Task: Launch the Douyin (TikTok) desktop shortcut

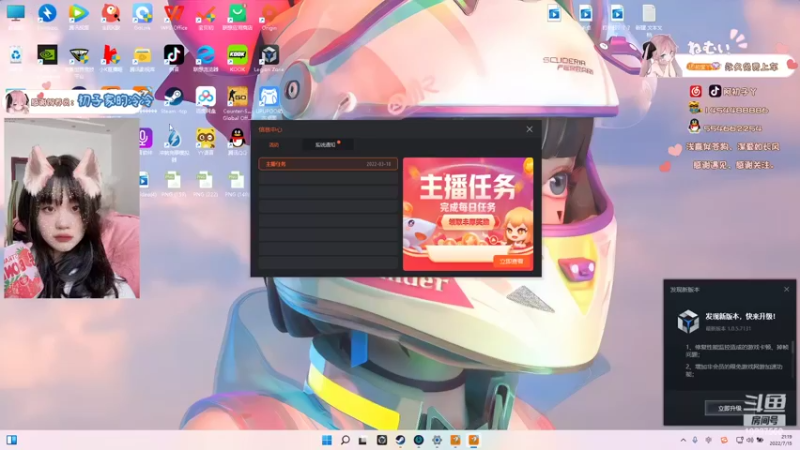Action: click(174, 55)
